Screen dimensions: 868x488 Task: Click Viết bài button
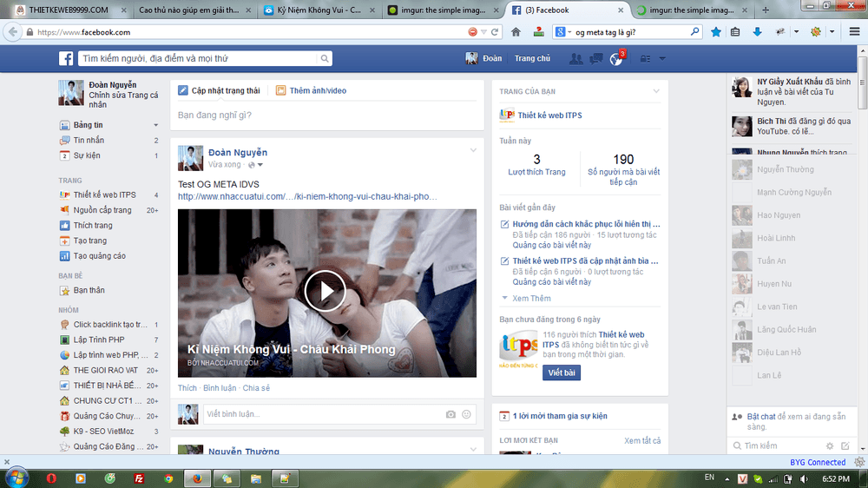tap(562, 373)
